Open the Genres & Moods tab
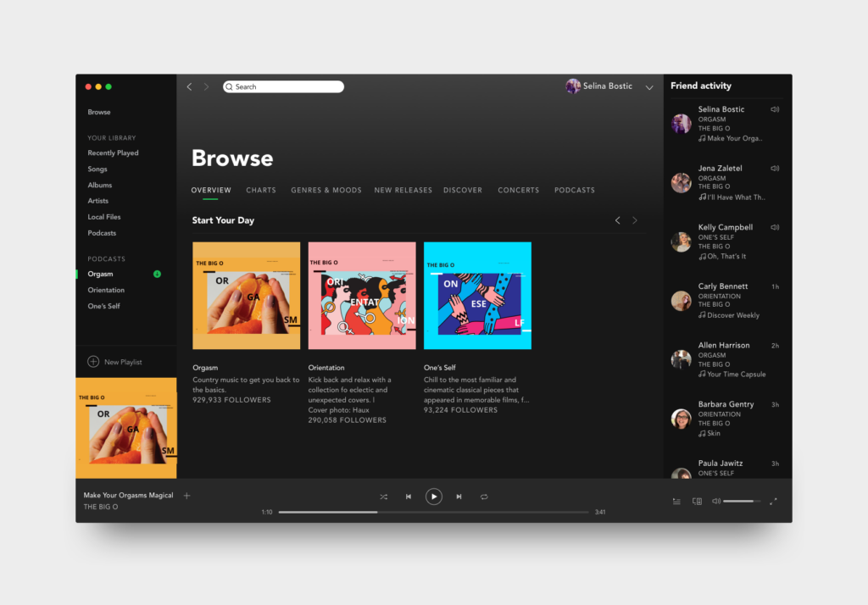This screenshot has width=868, height=605. point(326,190)
